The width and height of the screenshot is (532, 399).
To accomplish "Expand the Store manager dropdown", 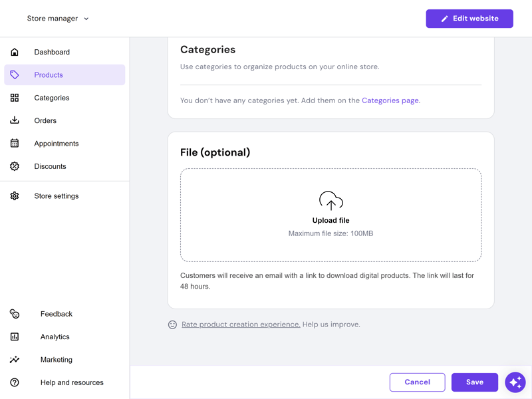I will click(x=58, y=19).
